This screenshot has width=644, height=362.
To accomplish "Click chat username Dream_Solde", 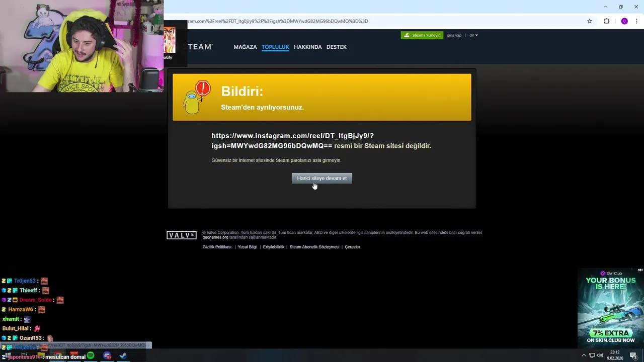I will [x=36, y=300].
